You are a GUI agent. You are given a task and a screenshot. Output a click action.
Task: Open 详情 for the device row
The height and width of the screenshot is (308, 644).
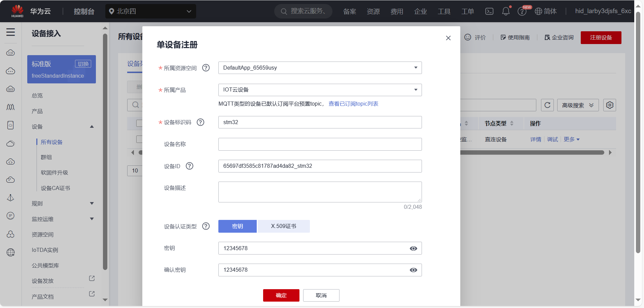point(536,139)
